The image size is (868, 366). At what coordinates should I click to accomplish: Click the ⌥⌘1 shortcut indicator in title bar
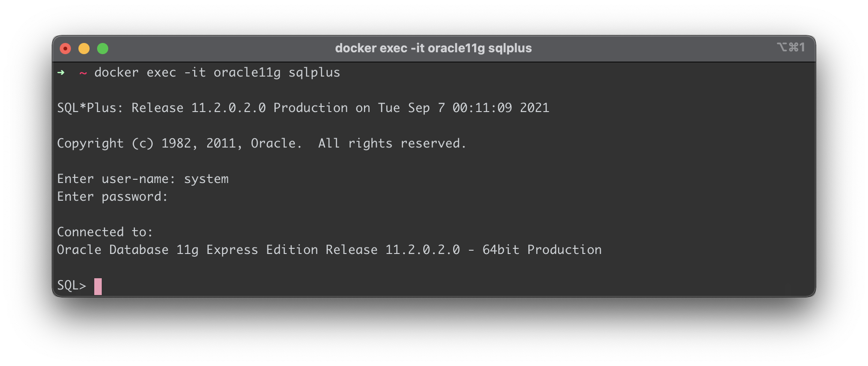pyautogui.click(x=791, y=47)
